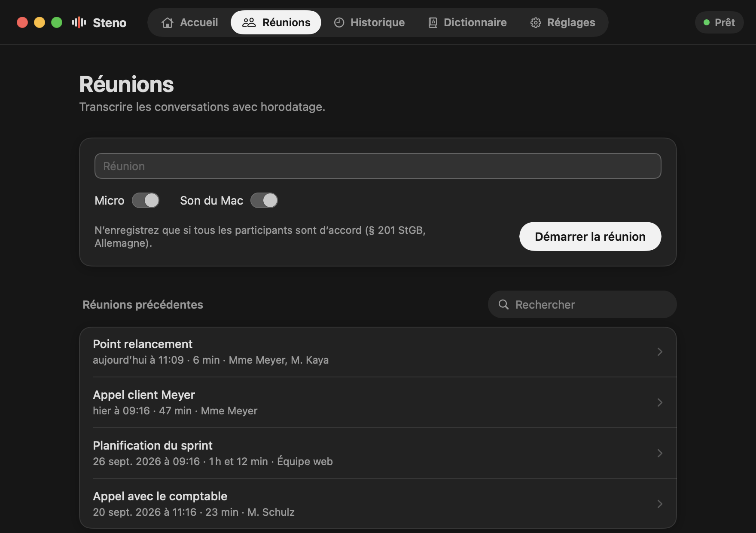
Task: Open Appel avec le comptable chevron
Action: (x=660, y=504)
